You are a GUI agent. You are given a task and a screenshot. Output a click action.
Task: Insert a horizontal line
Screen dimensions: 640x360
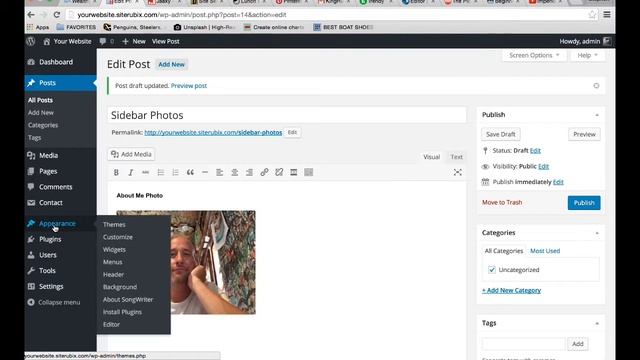[205, 172]
